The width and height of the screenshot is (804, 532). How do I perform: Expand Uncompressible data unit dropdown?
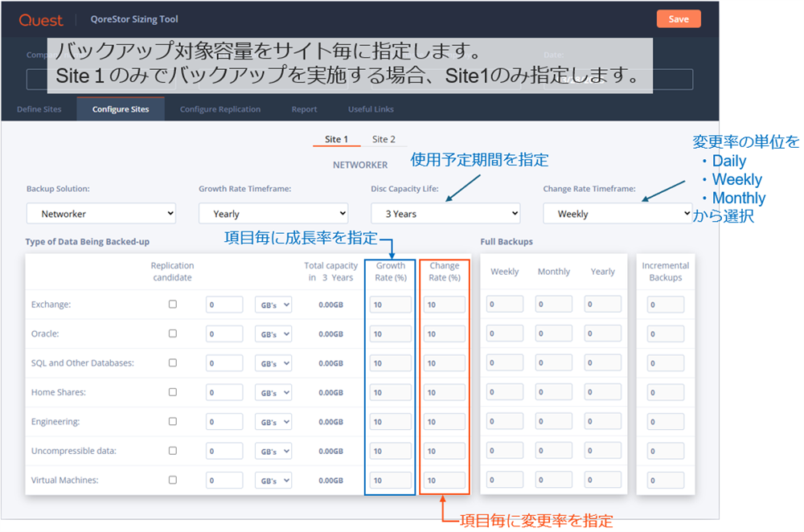(273, 451)
